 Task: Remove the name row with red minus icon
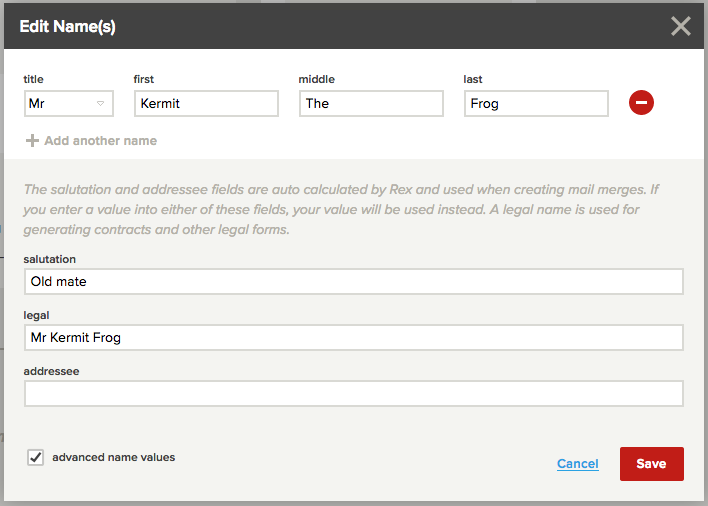(x=641, y=102)
